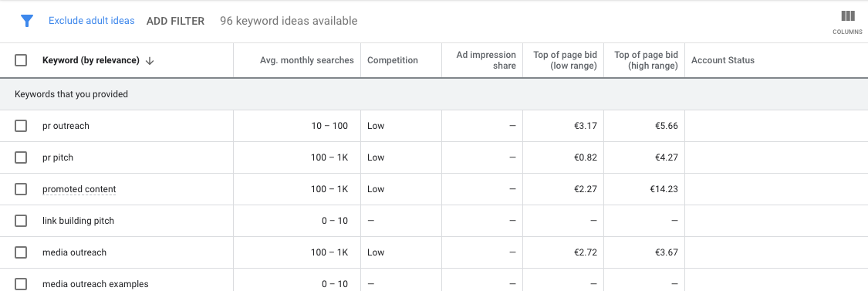The width and height of the screenshot is (868, 291).
Task: Tick the select-all checkbox in the header
Action: click(x=21, y=60)
